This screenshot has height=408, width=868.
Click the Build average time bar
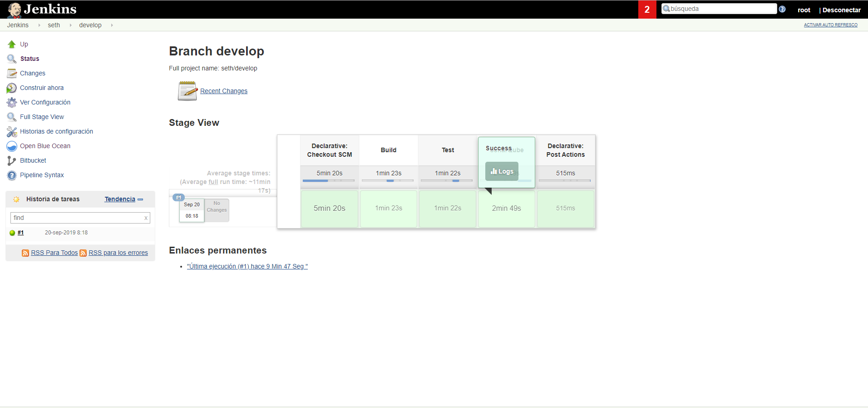tap(388, 181)
